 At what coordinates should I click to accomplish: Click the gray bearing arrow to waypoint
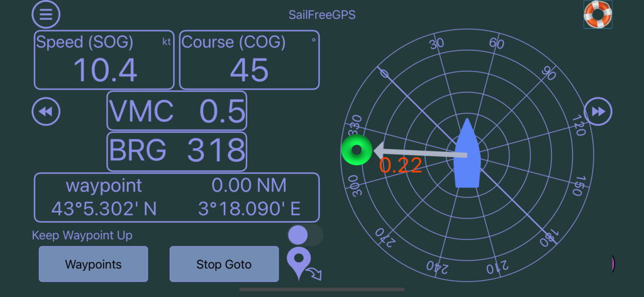419,151
